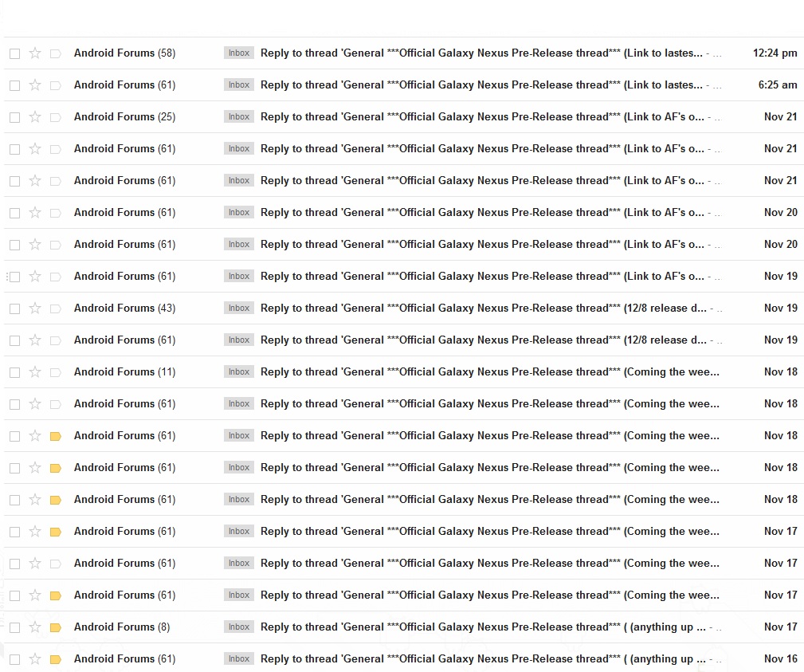Star the Android Forums (8) message
The image size is (804, 672).
35,627
